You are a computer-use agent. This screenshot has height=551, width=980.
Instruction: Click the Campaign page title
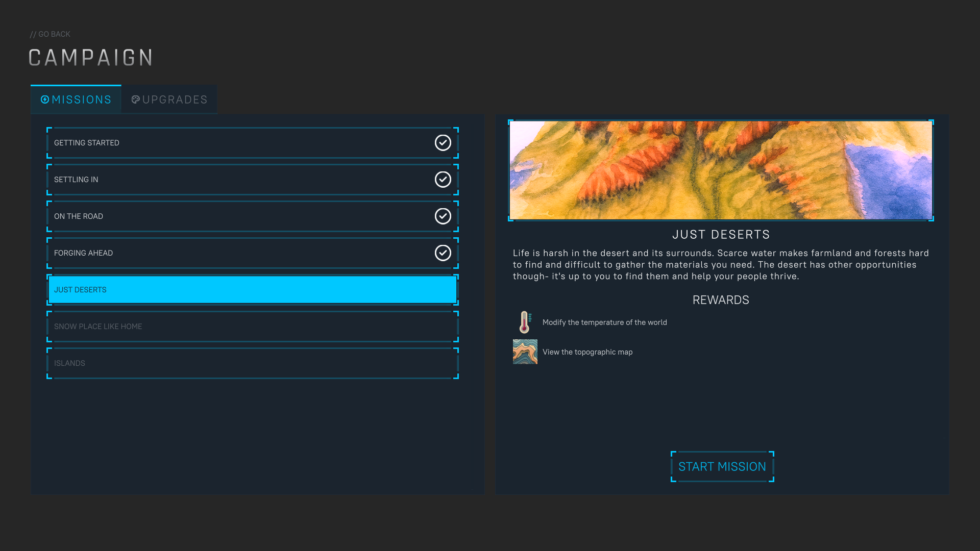pos(91,58)
